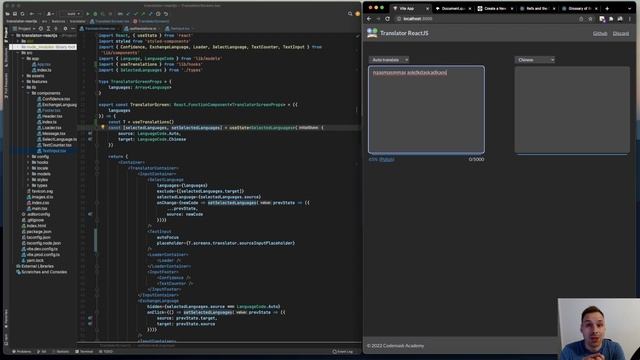The width and height of the screenshot is (640, 360).
Task: Close the Vite App browser tab
Action: [x=427, y=9]
